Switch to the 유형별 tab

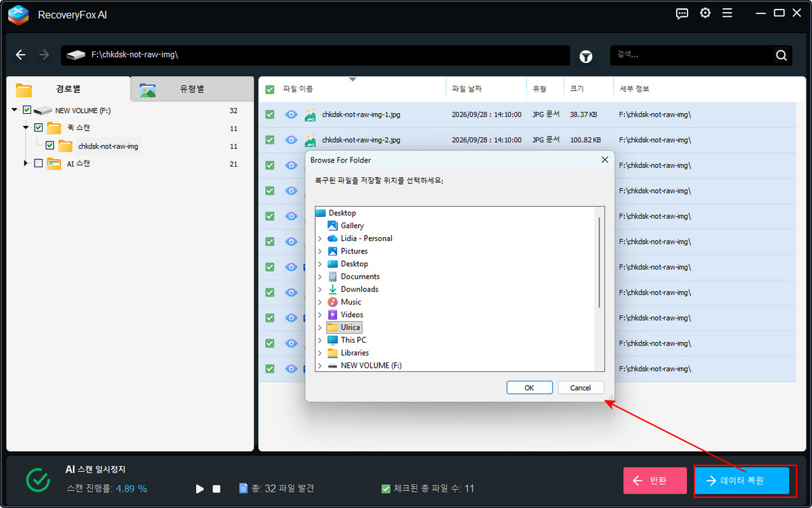[x=191, y=89]
